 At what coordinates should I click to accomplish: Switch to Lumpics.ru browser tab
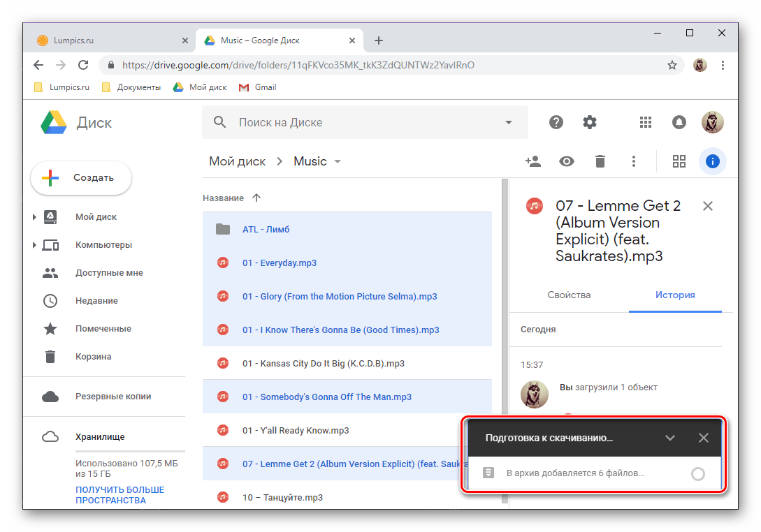[109, 40]
